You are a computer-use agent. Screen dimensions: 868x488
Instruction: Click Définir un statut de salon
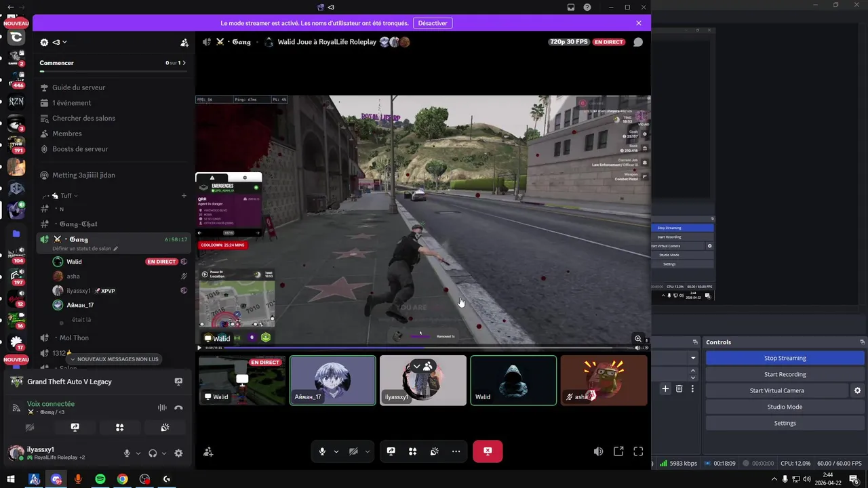click(x=85, y=249)
